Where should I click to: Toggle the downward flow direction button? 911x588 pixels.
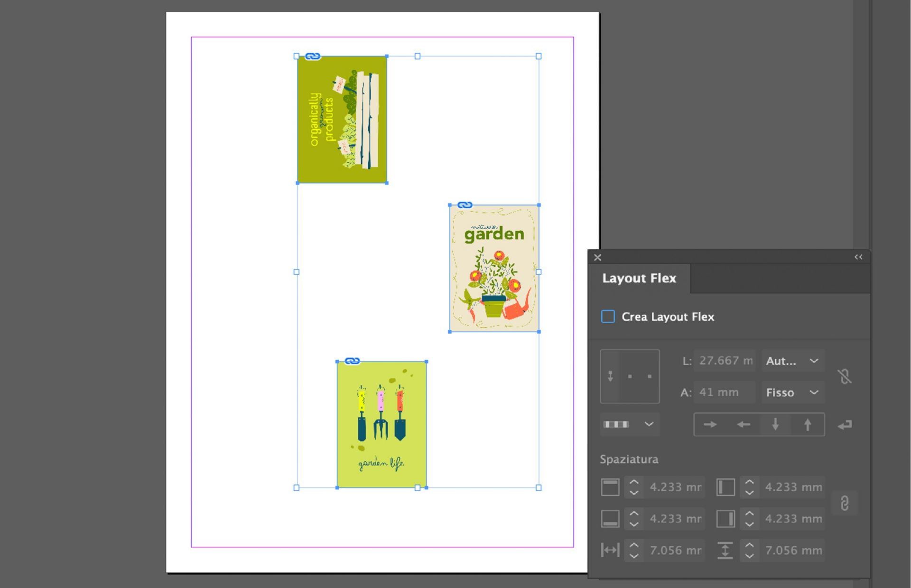coord(775,425)
